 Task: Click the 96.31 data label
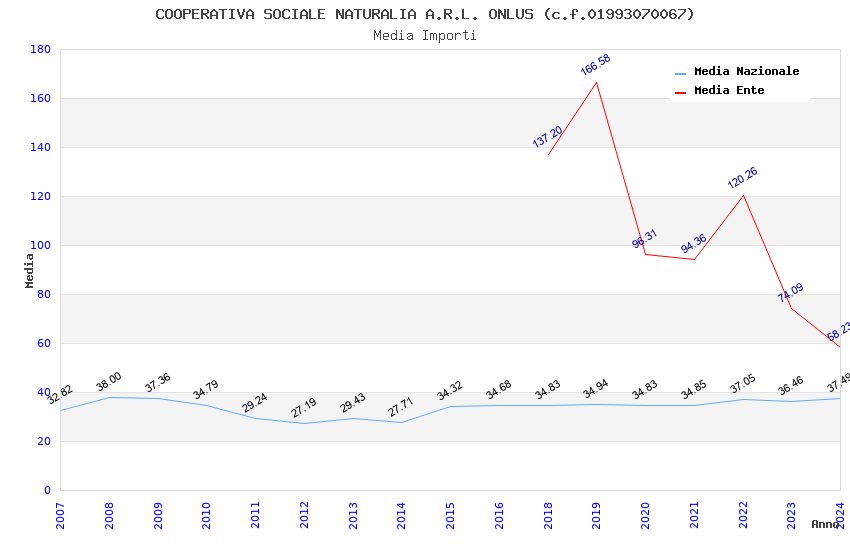click(644, 238)
